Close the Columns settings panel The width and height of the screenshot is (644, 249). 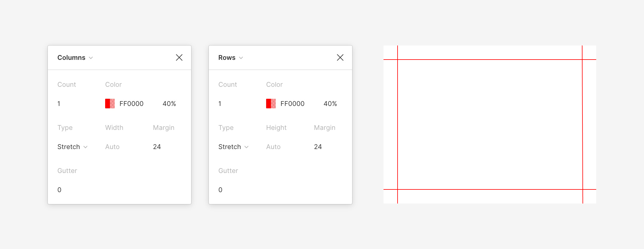tap(179, 57)
